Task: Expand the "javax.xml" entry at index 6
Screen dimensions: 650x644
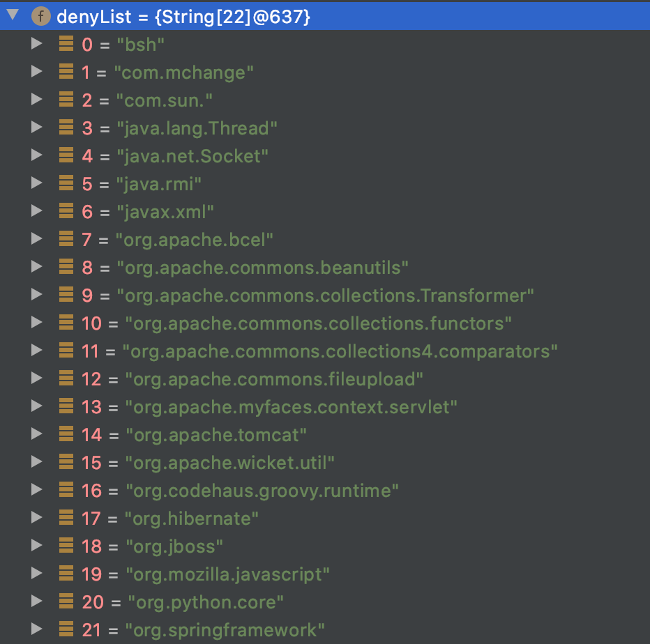Action: click(x=36, y=211)
